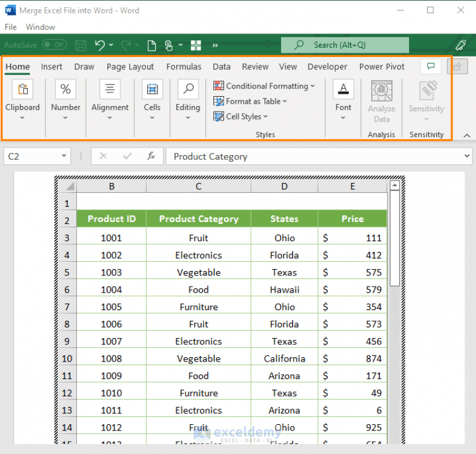
Task: Click the Analyze Data button
Action: [382, 102]
